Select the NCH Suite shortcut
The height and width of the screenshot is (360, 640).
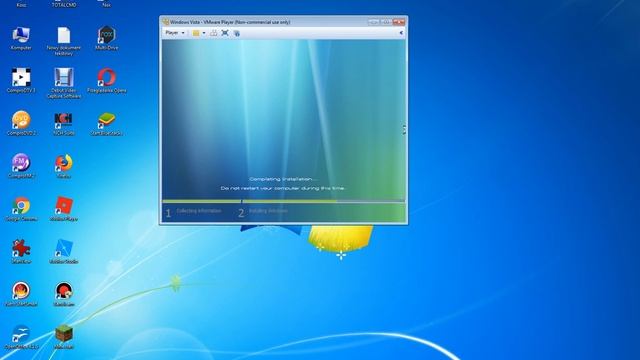tap(64, 124)
